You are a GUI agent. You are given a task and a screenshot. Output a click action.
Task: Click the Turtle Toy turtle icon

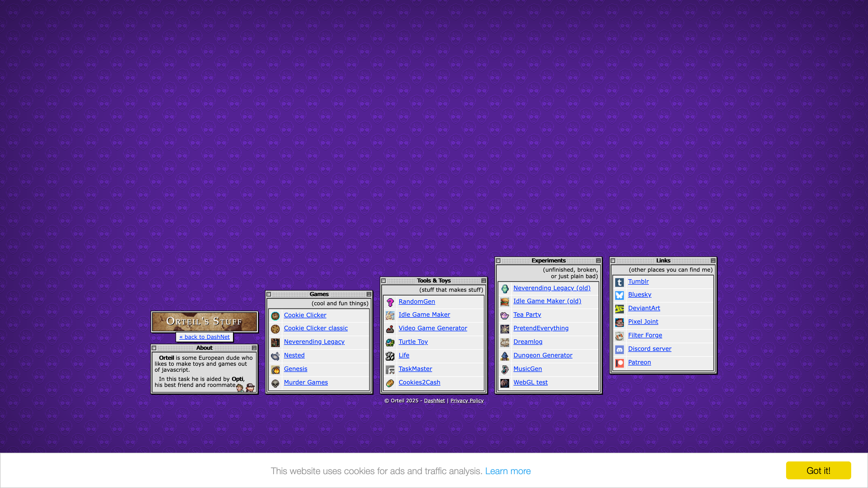pos(390,342)
